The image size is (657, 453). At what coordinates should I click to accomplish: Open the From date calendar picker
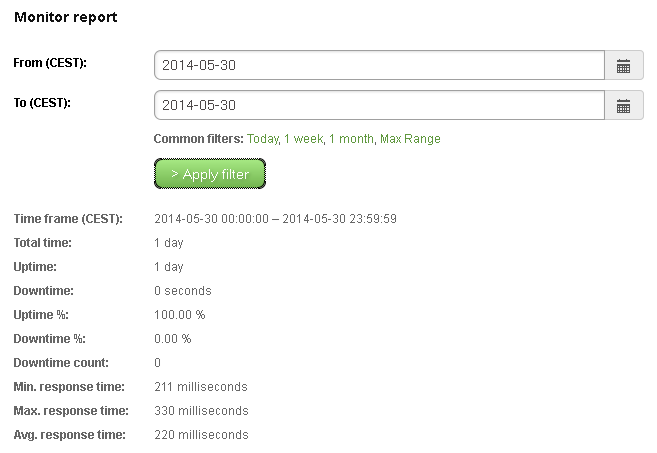[624, 66]
